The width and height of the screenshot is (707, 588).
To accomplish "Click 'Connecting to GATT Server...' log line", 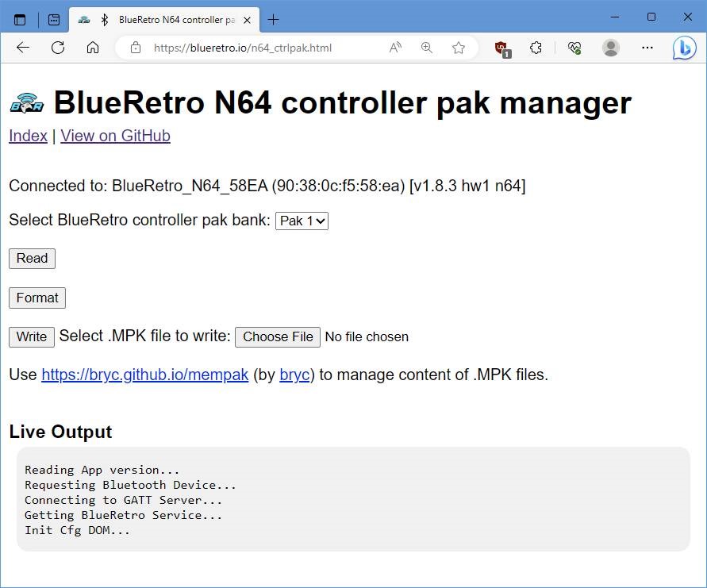I will click(x=123, y=500).
